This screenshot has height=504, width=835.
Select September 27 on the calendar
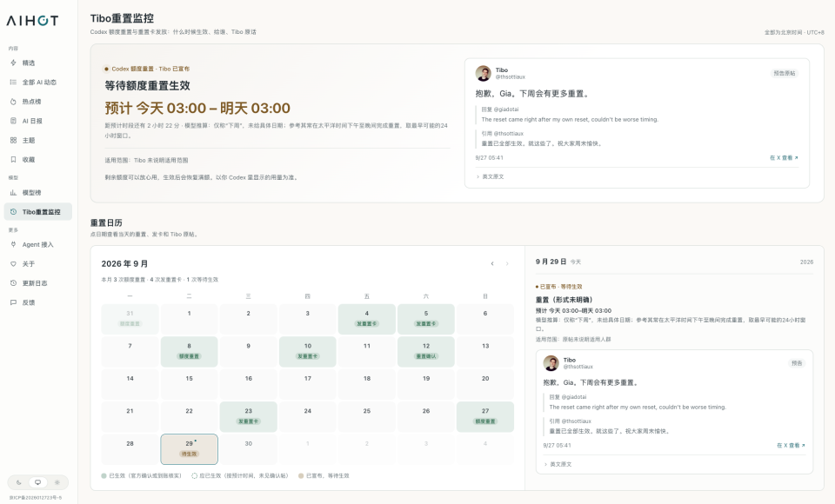pos(485,417)
